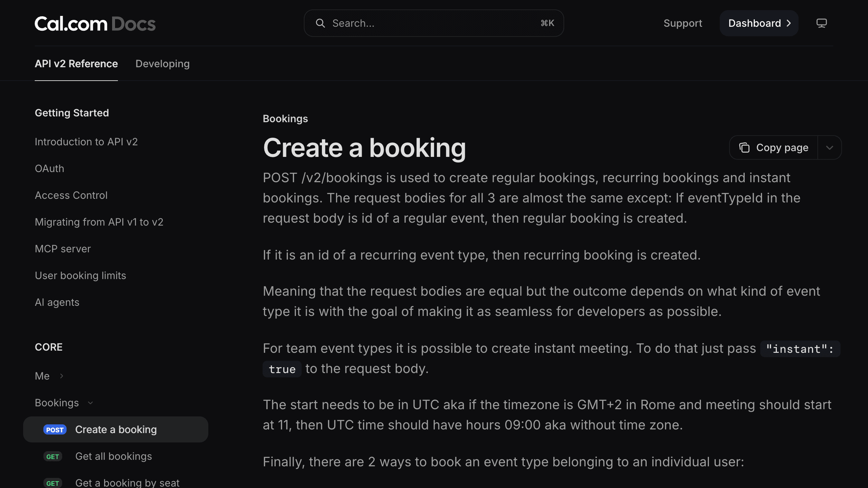The image size is (868, 488).
Task: Open the MCP server page
Action: click(63, 249)
